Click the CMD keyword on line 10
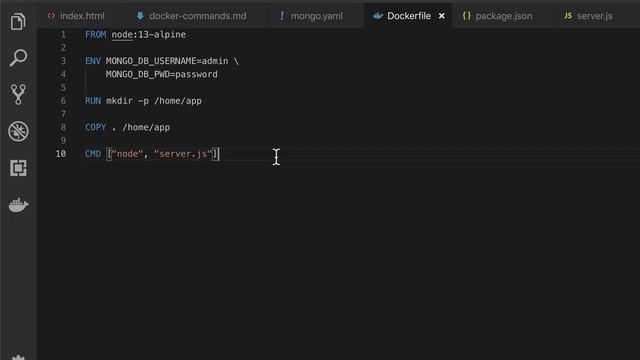The width and height of the screenshot is (640, 360). click(93, 154)
